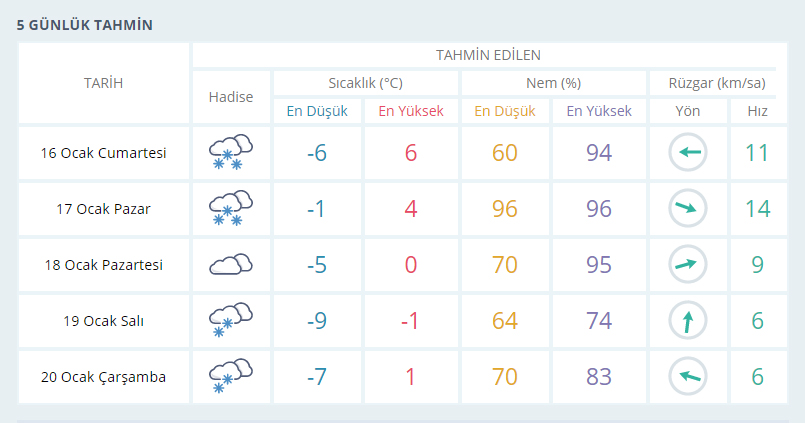Viewport: 805px width, 423px height.
Task: Click the Rüzgar (km/sa) header
Action: coord(715,83)
